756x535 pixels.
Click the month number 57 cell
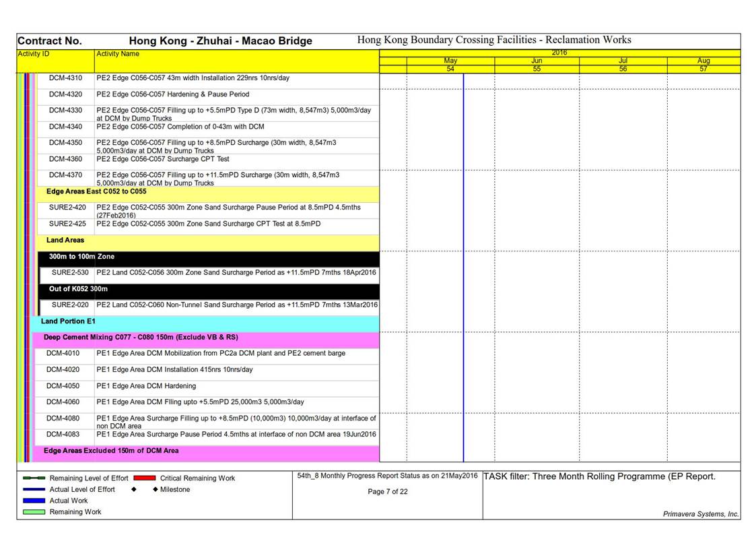(704, 69)
